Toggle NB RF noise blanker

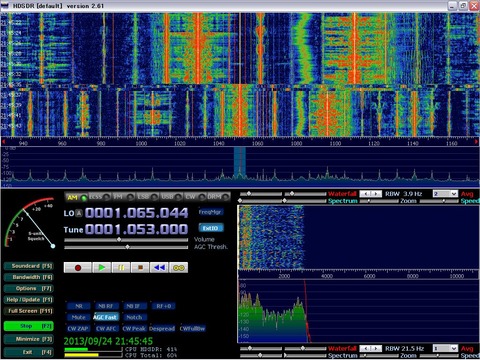(106, 306)
